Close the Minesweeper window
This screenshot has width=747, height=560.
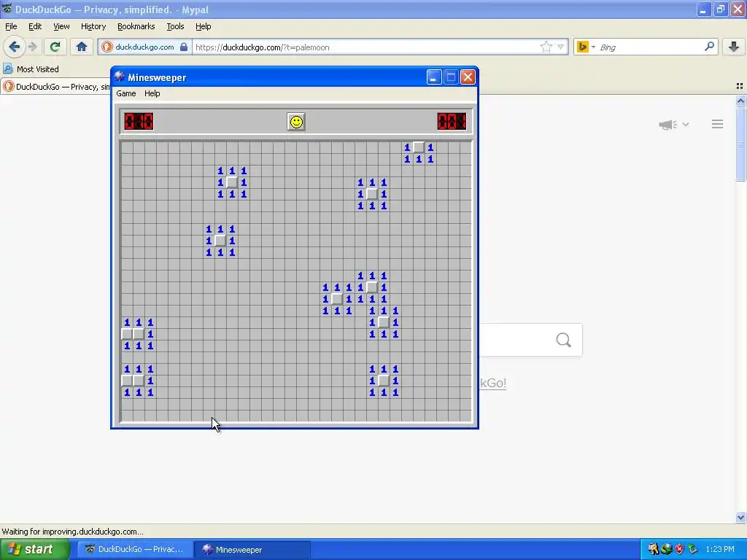(x=468, y=77)
